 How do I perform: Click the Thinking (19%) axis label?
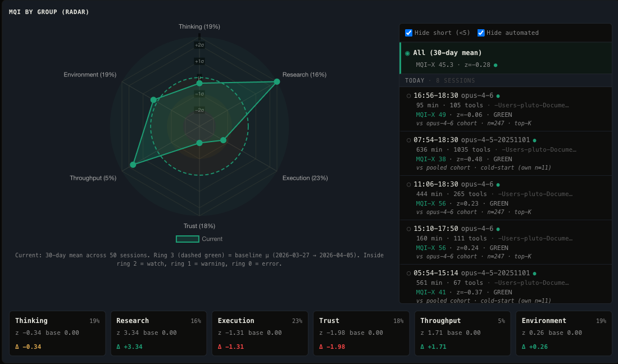click(x=199, y=26)
